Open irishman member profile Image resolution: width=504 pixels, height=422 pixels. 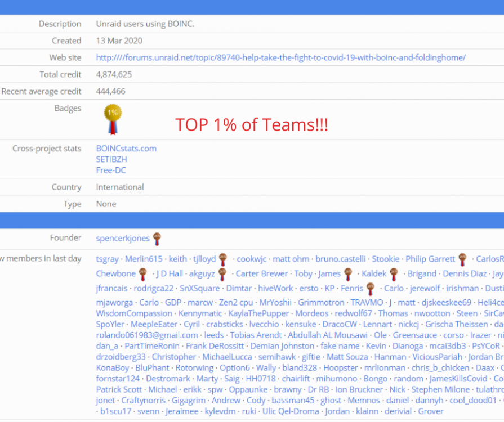[462, 289]
